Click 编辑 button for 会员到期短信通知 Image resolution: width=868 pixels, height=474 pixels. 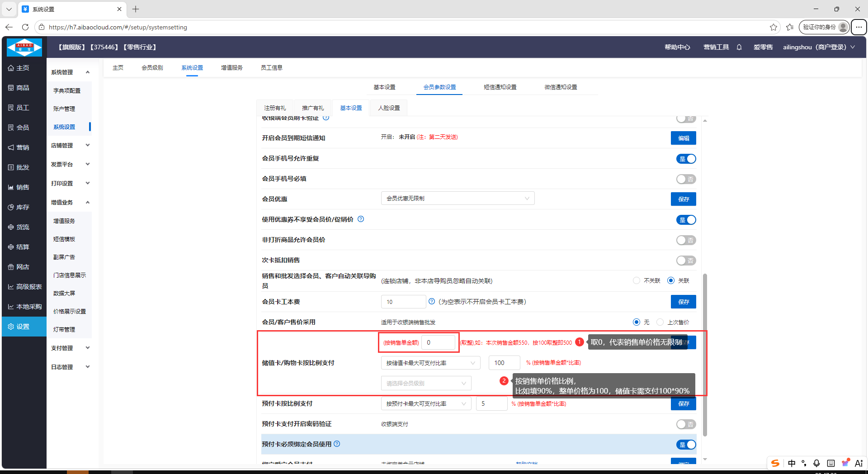pyautogui.click(x=683, y=138)
